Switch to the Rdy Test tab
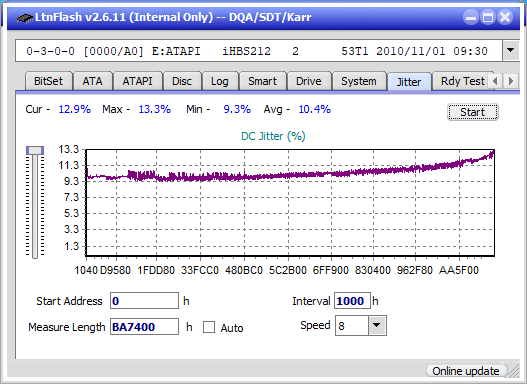527x384 pixels. (x=462, y=81)
